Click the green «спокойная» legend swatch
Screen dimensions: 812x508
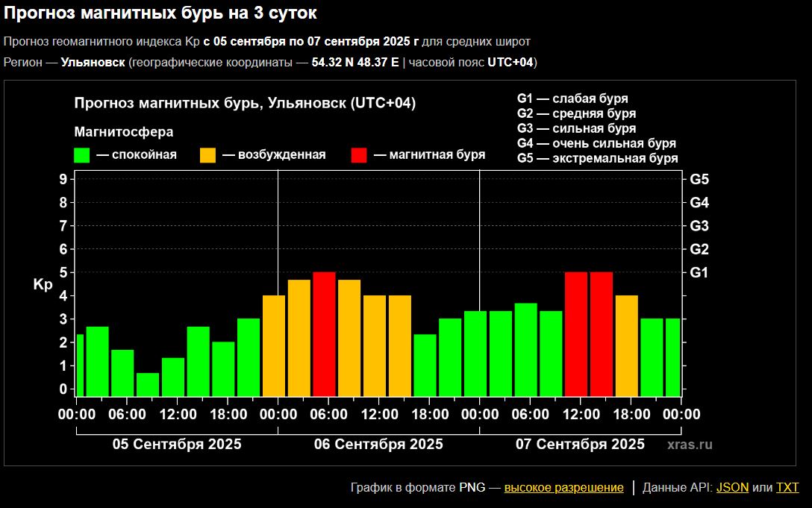(x=82, y=155)
